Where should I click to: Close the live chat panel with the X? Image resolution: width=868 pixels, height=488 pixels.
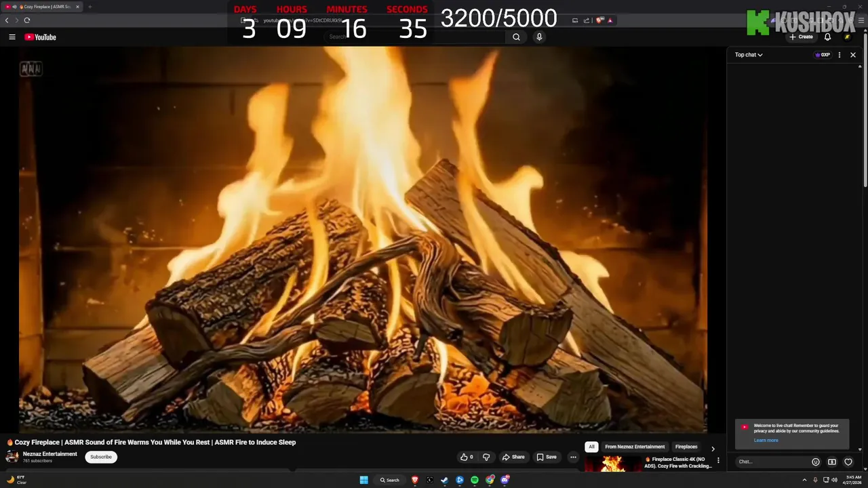853,55
